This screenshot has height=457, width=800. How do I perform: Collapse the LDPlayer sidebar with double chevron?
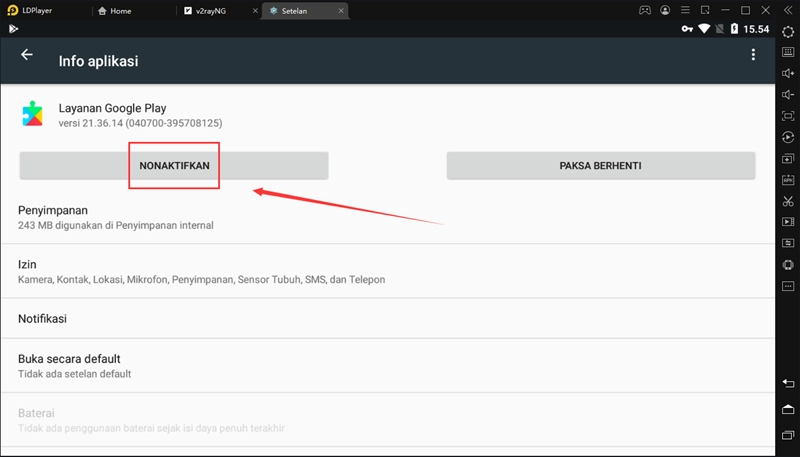pyautogui.click(x=788, y=10)
